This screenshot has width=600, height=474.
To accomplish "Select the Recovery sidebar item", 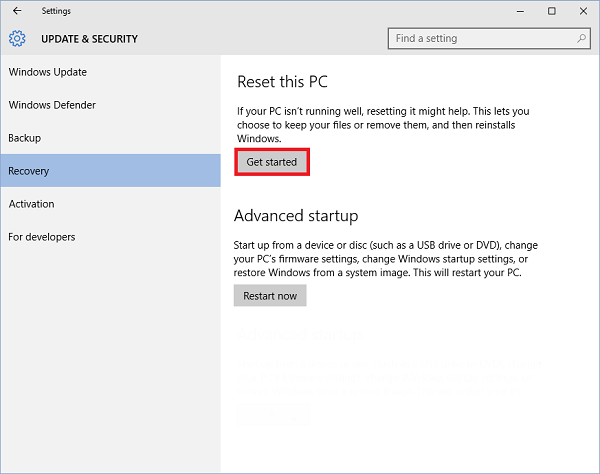I will 29,171.
